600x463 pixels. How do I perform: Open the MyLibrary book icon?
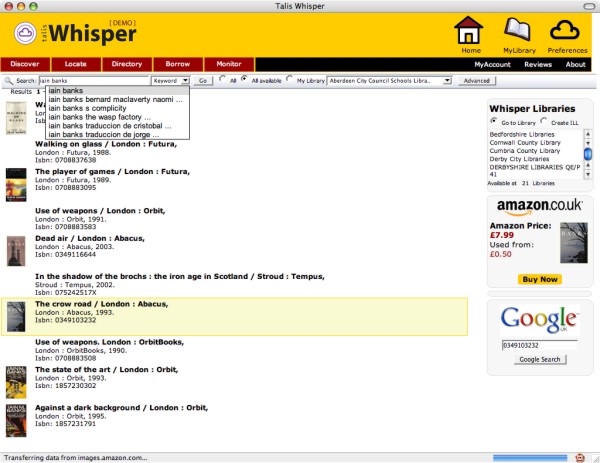518,29
